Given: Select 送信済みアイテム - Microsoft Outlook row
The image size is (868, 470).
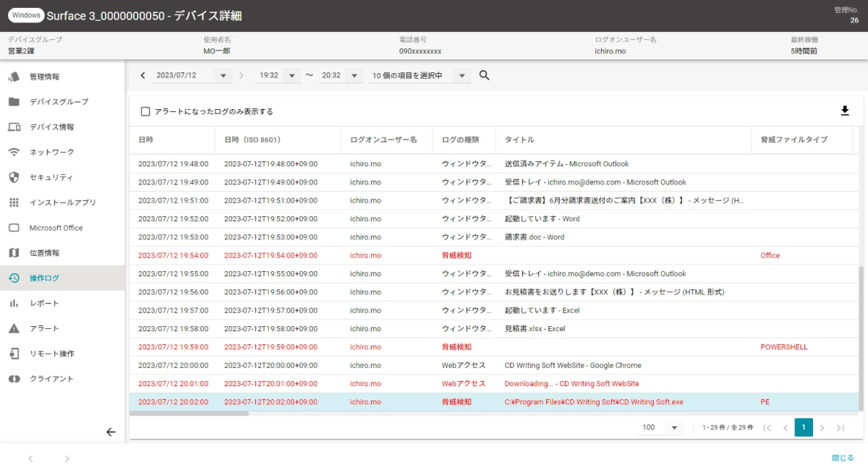Looking at the screenshot, I should 494,164.
